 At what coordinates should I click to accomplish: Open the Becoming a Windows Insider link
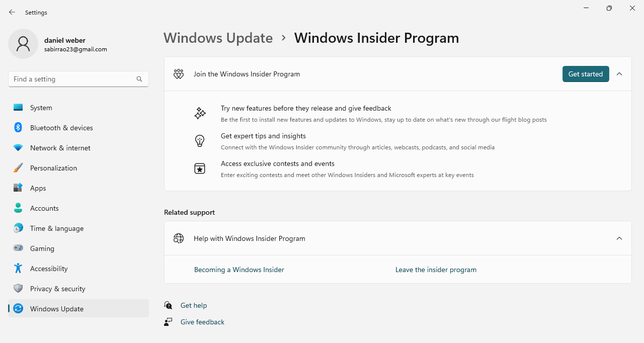[x=239, y=270]
